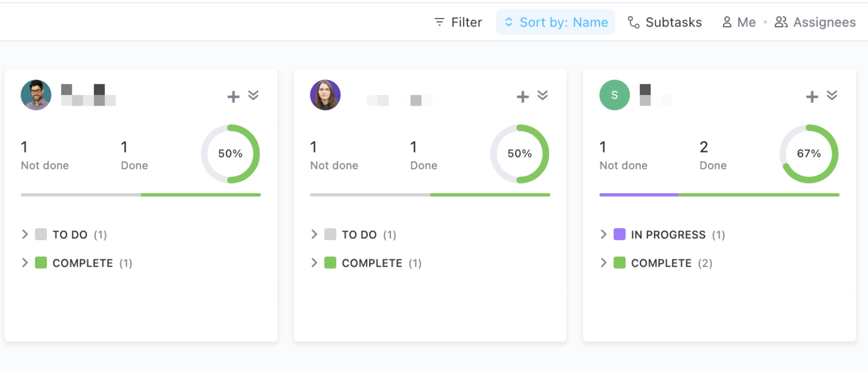Click the green S avatar icon
Screen dimensions: 868x369
pyautogui.click(x=614, y=95)
